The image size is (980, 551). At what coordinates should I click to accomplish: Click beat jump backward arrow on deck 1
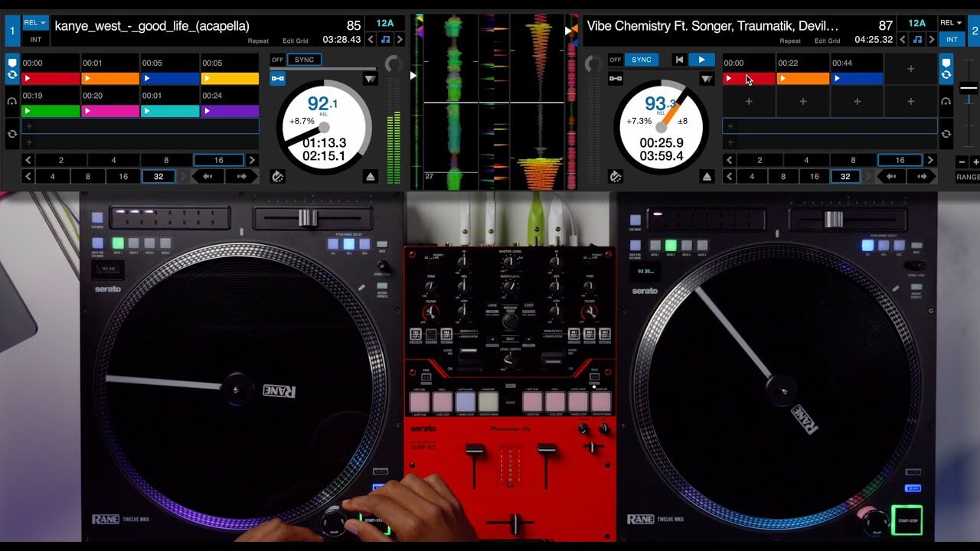(206, 176)
